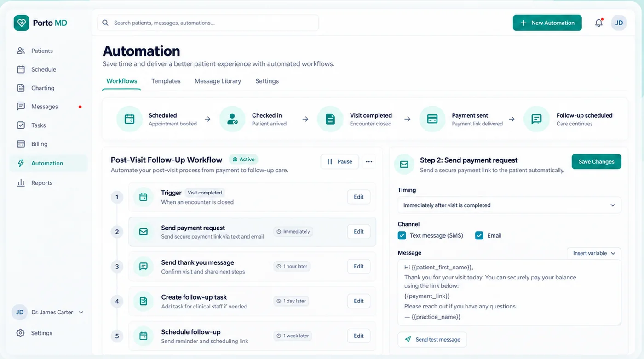Open Charting in the sidebar
The height and width of the screenshot is (359, 644).
click(48, 88)
